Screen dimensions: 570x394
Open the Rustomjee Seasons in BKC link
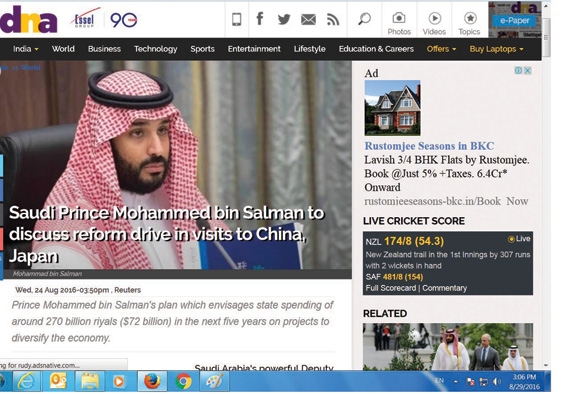(429, 146)
